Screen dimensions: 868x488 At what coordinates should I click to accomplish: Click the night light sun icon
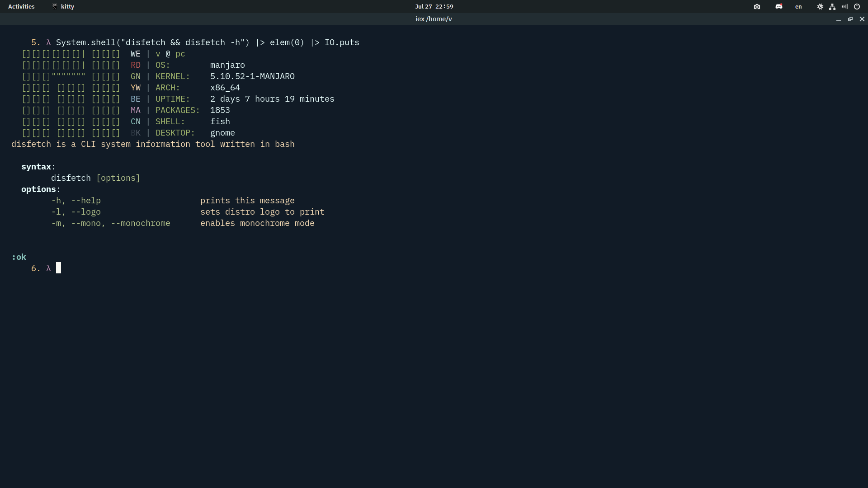820,7
